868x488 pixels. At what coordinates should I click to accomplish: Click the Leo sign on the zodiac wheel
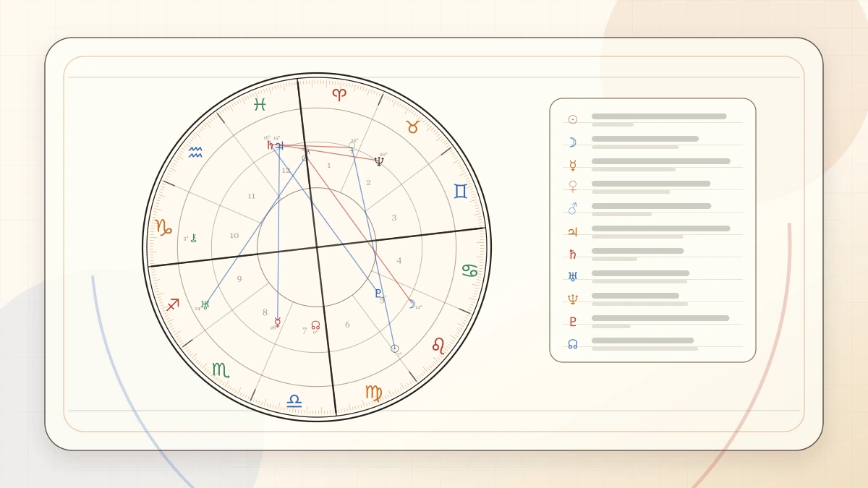coord(438,345)
